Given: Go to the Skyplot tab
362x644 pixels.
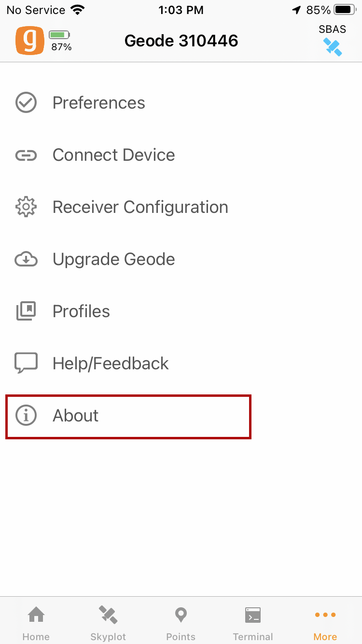Looking at the screenshot, I should pyautogui.click(x=108, y=623).
